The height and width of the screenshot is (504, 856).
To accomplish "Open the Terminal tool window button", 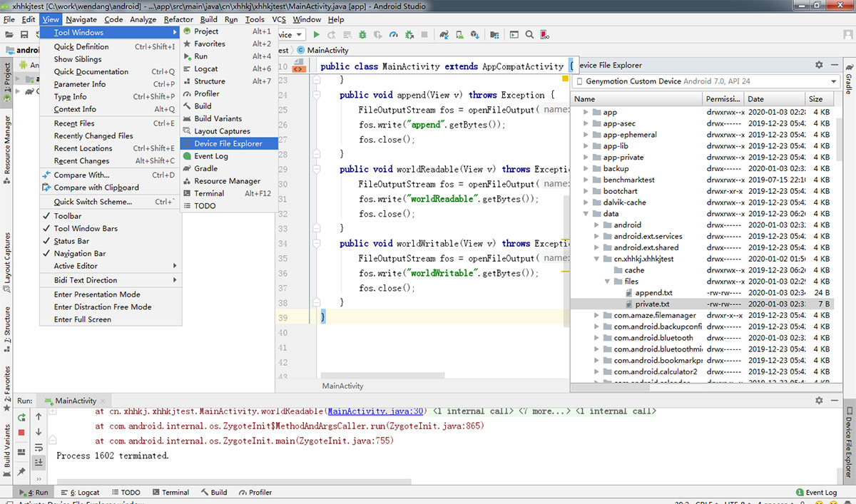I will point(170,493).
